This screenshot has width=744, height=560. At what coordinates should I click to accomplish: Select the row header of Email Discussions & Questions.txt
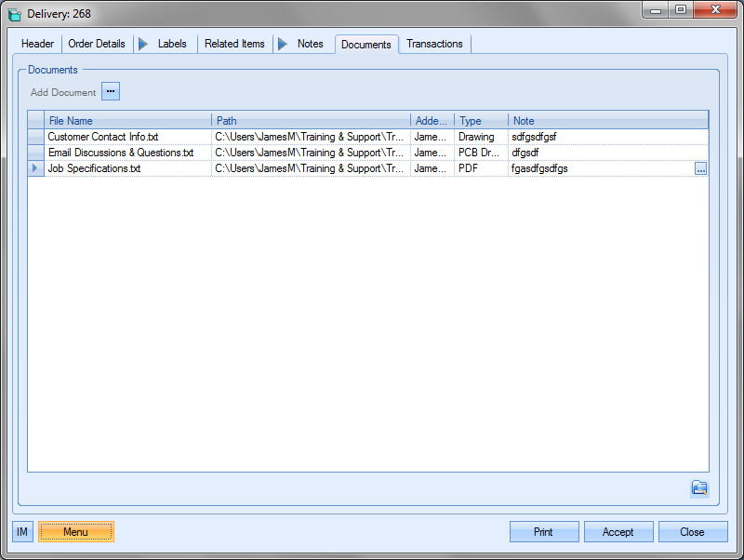pos(35,153)
